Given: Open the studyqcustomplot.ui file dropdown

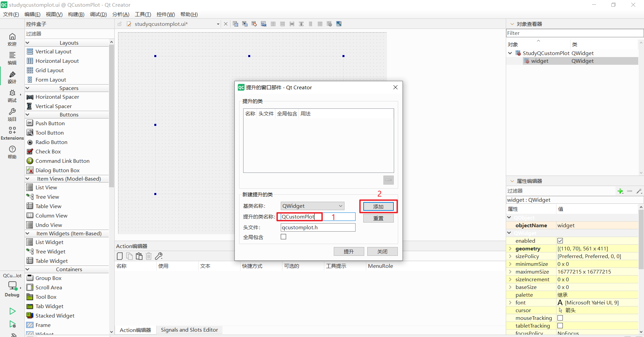Looking at the screenshot, I should [218, 24].
